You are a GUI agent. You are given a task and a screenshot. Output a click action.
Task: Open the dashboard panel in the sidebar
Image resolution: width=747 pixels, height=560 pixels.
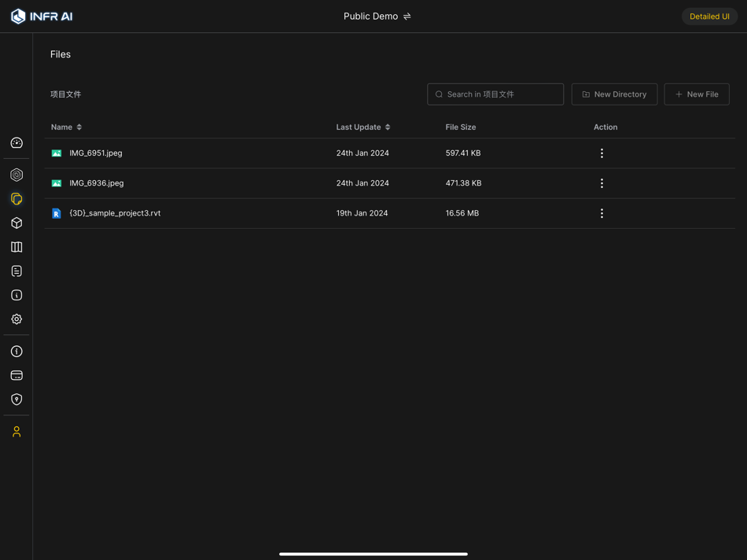coord(16,143)
